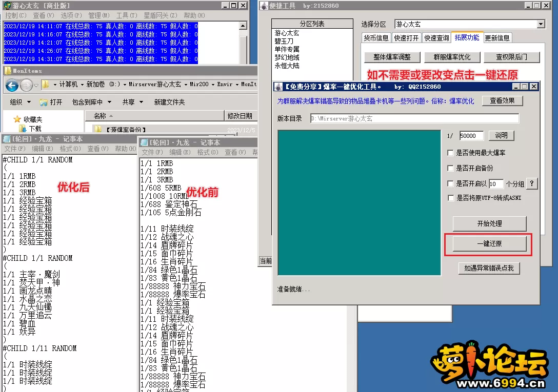Open 格式(O) menu in right notepad
Screen dimensions: 558x392
tap(209, 152)
